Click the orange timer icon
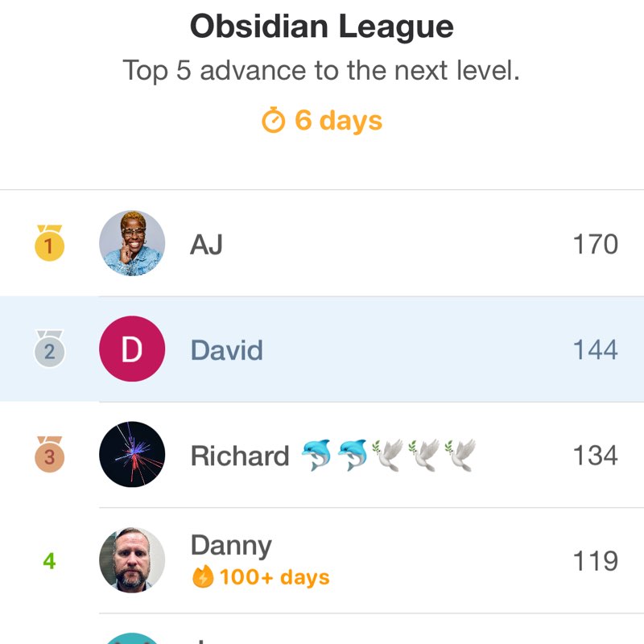Image resolution: width=644 pixels, height=644 pixels. [274, 121]
